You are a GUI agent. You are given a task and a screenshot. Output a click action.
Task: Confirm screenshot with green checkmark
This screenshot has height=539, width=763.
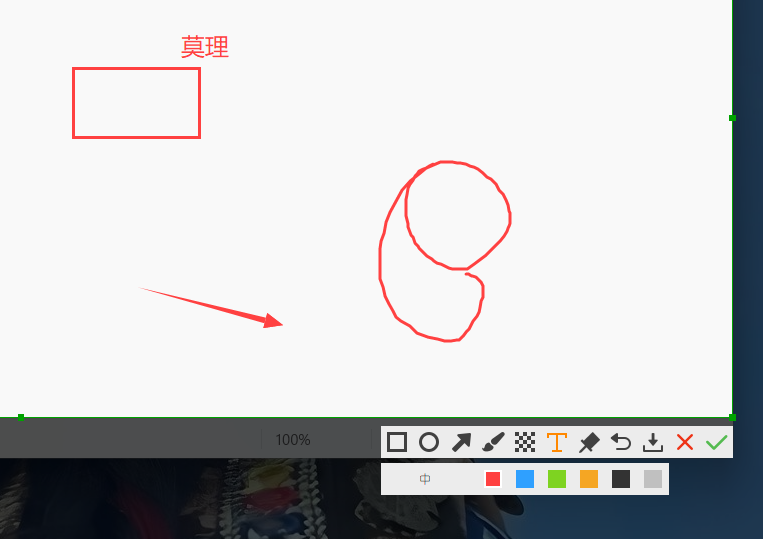click(x=716, y=442)
